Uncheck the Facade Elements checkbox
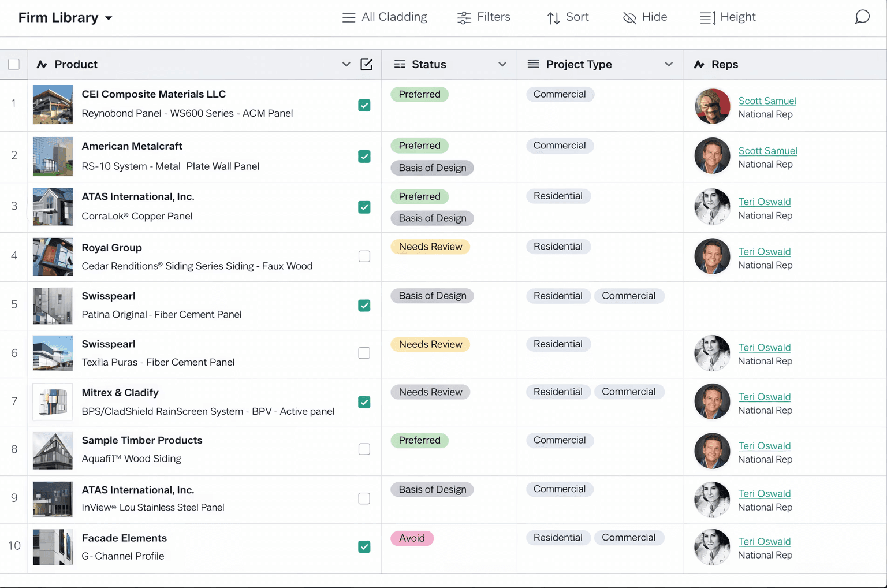Screen dimensions: 887x588 [x=364, y=546]
